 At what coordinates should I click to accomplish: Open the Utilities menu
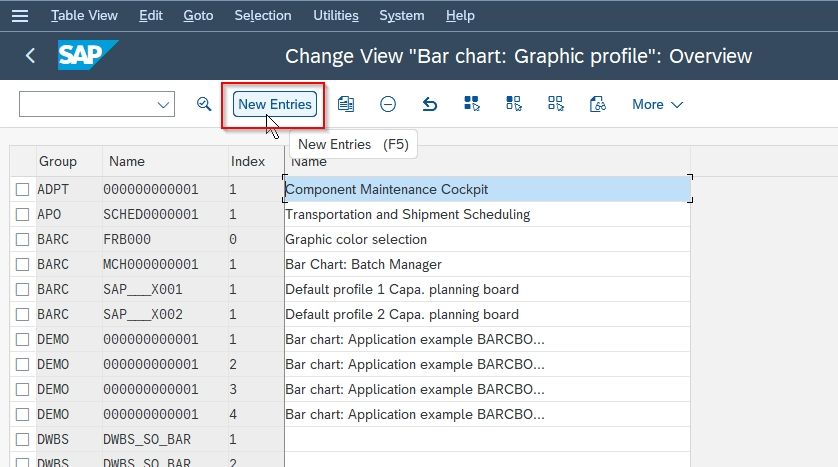tap(336, 15)
